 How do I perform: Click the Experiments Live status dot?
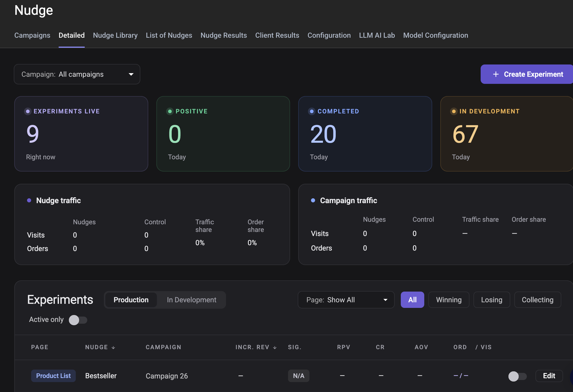(x=28, y=111)
